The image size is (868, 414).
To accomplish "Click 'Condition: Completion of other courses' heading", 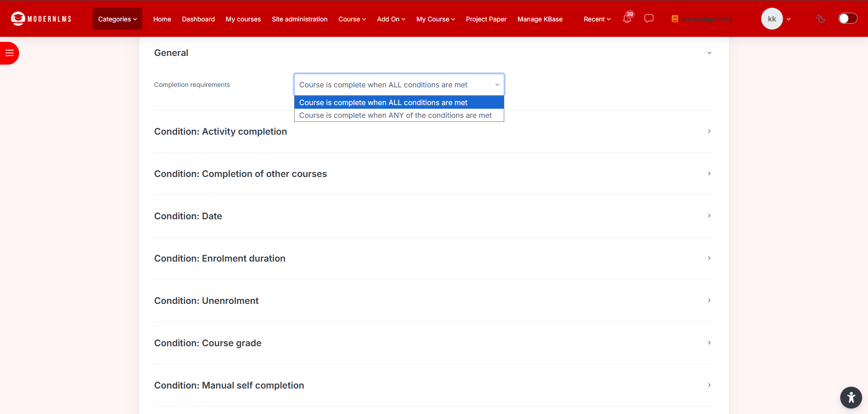I will click(x=241, y=174).
